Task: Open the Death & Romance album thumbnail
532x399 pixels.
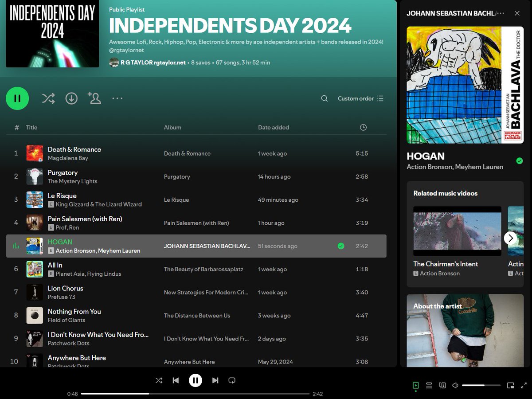Action: pos(35,153)
